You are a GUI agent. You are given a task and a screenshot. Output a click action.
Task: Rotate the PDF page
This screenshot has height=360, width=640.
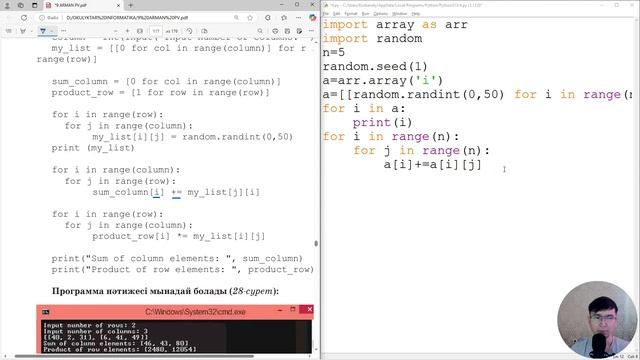tap(189, 31)
